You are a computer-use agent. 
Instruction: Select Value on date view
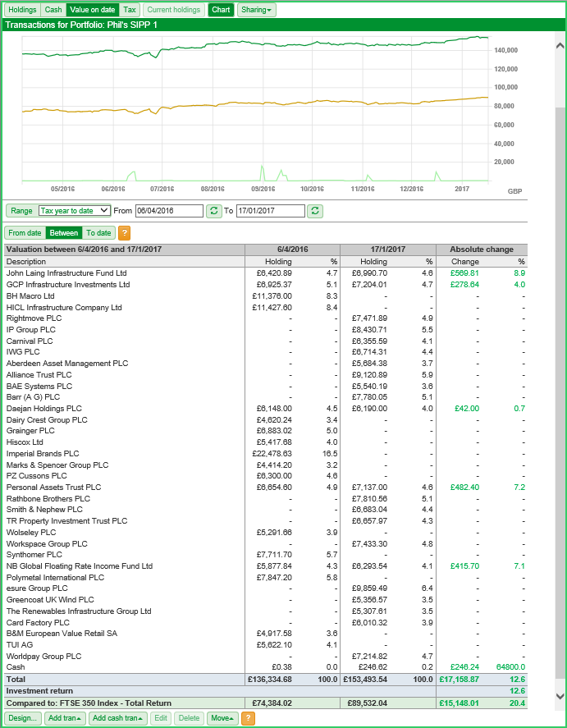93,10
